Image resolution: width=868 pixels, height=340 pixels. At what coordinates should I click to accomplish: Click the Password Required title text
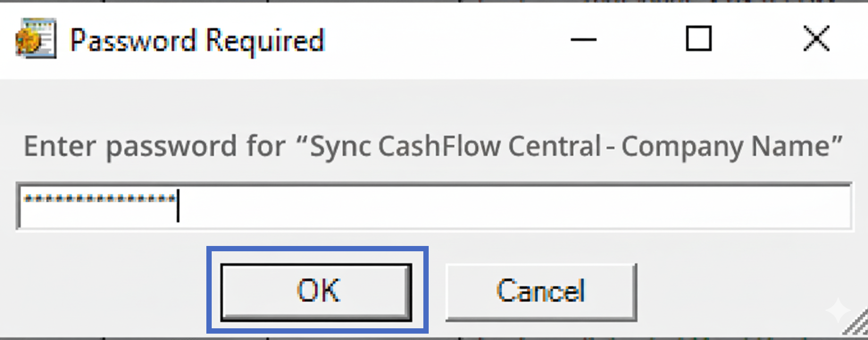click(197, 40)
